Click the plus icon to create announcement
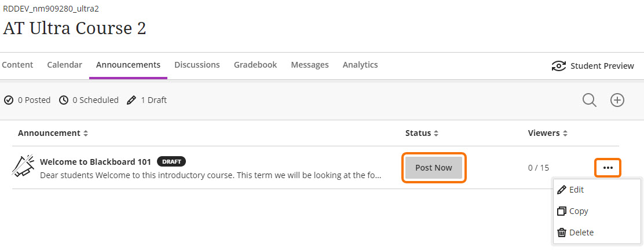This screenshot has width=644, height=251. 617,100
